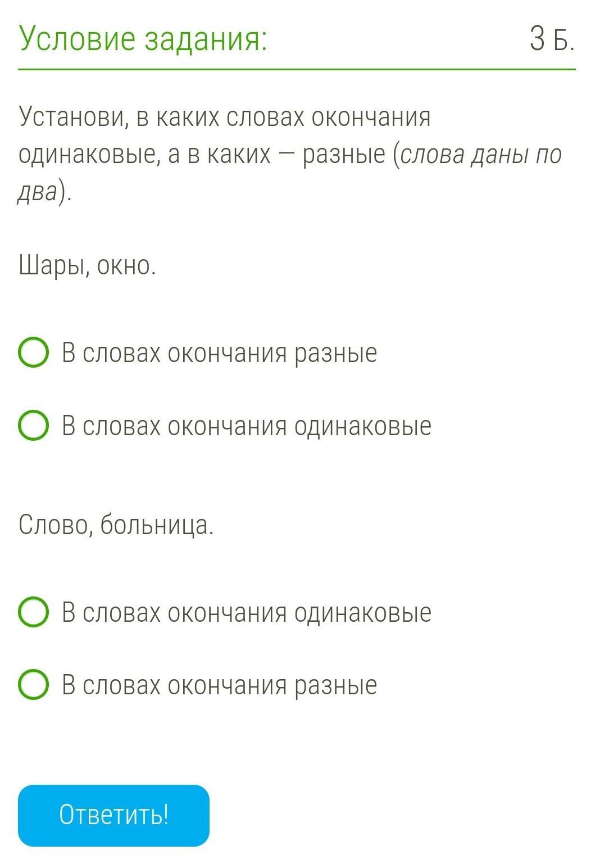Viewport: 600px width, 868px height.
Task: Select 'окончания одинаковые' radio for Слово, больница
Action: (x=33, y=612)
